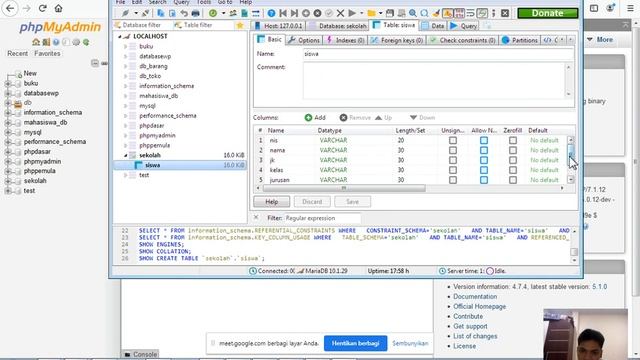The width and height of the screenshot is (640, 360).
Task: Click the print toolbar icon
Action: [x=196, y=13]
